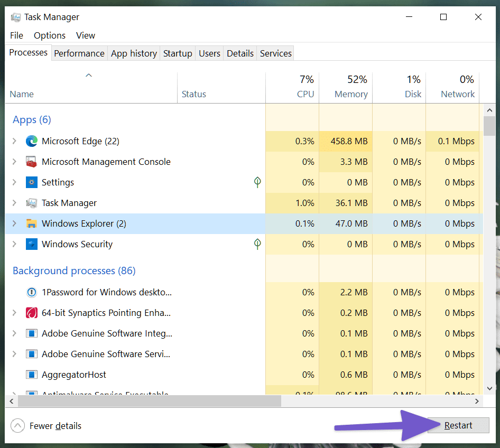Click the Windows Security shield icon
Viewport: 500px width, 448px height.
32,244
